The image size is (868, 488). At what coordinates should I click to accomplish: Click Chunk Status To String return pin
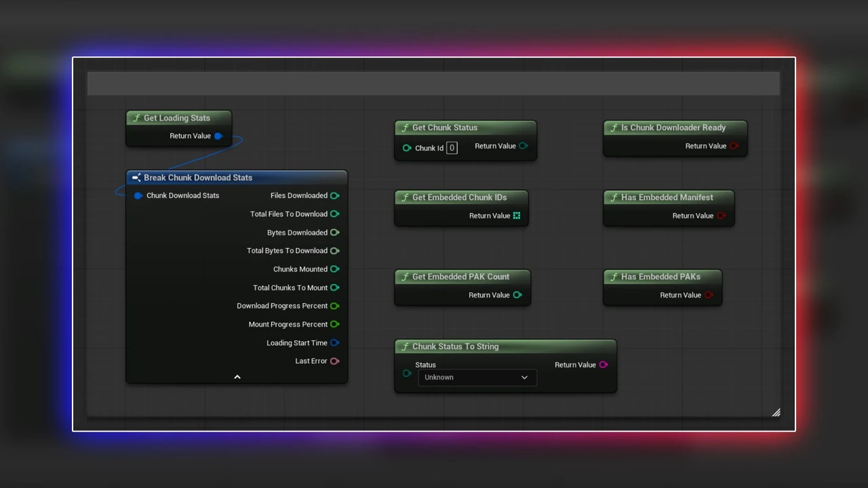pos(603,365)
